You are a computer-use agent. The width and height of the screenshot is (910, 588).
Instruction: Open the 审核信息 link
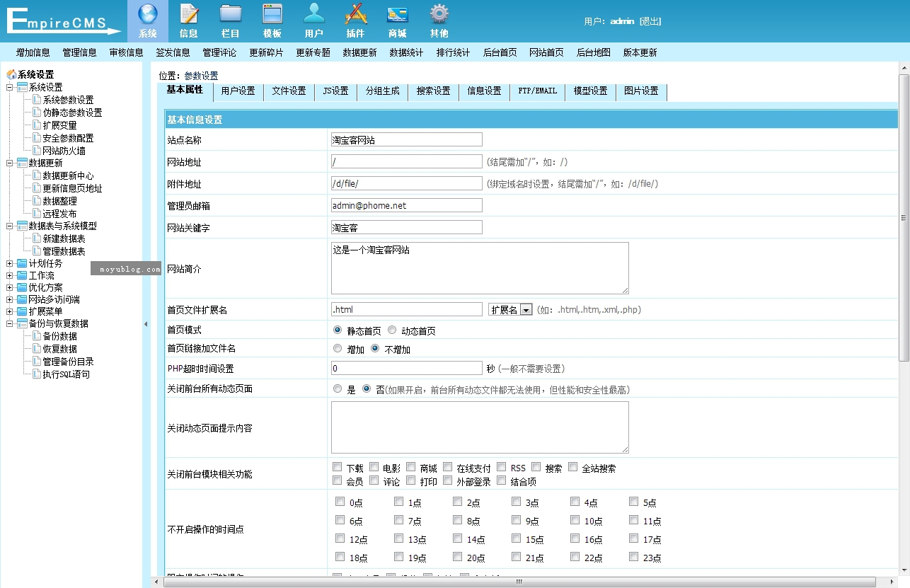(x=127, y=52)
